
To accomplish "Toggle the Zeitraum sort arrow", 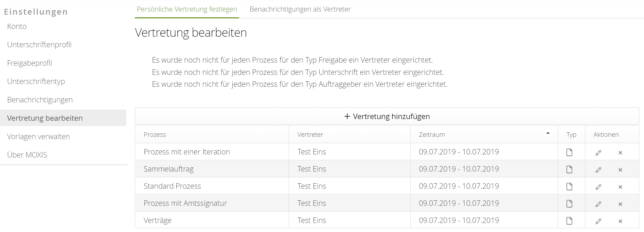I will [x=548, y=133].
